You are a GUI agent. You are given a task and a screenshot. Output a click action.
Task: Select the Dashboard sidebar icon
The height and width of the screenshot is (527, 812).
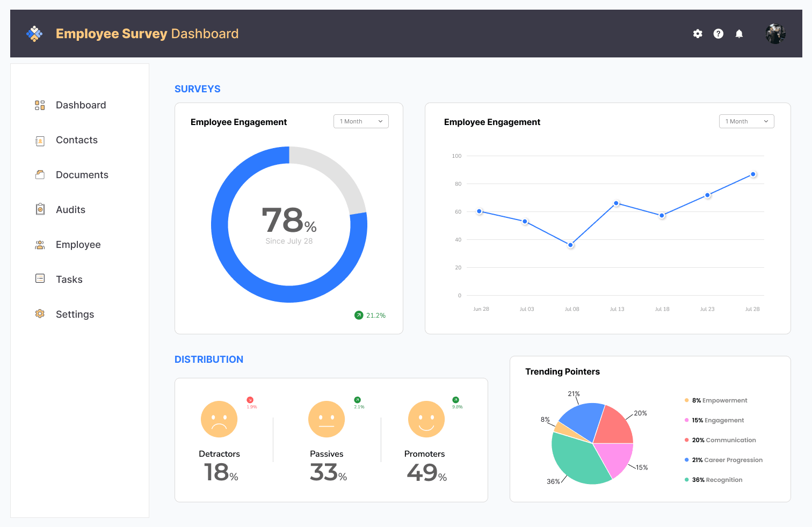(39, 105)
